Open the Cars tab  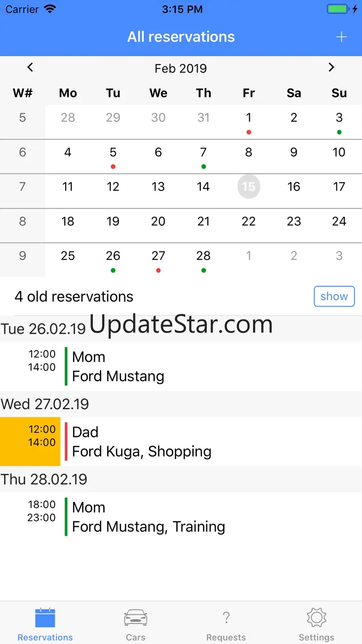[x=136, y=624]
